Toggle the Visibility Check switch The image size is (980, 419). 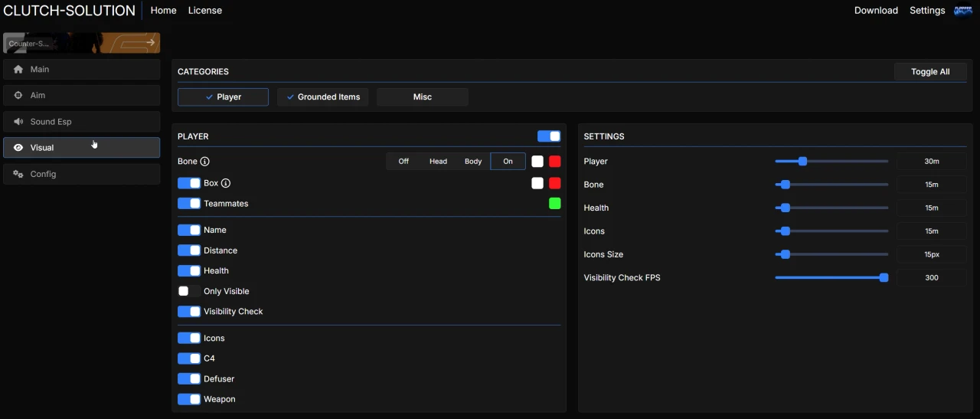pos(189,312)
